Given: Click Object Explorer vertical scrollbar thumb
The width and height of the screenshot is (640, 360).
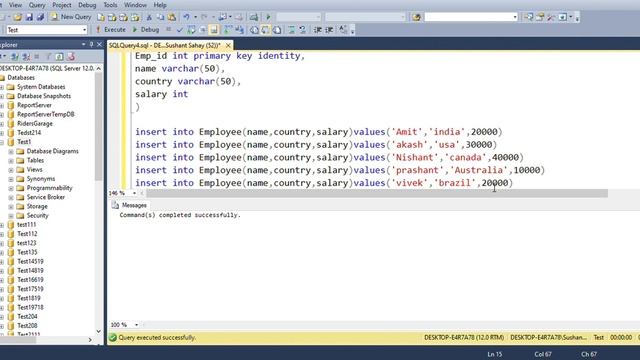Looking at the screenshot, I should [x=98, y=126].
